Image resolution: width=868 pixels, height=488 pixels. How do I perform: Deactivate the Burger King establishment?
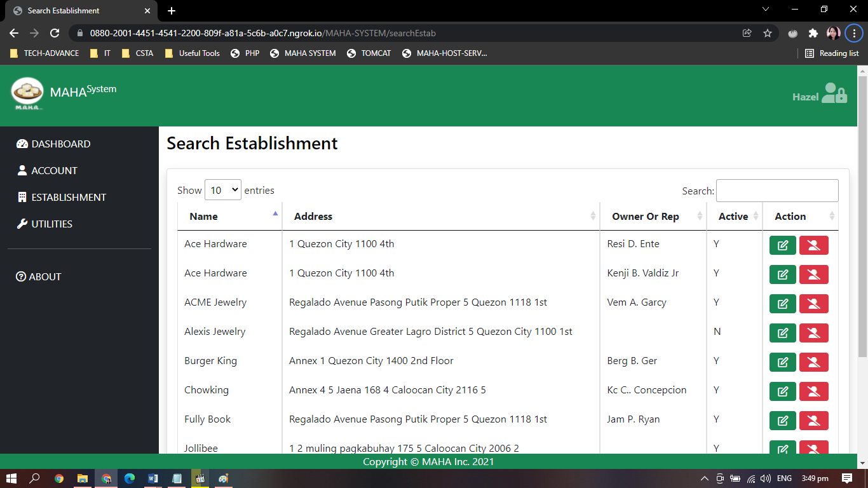814,362
